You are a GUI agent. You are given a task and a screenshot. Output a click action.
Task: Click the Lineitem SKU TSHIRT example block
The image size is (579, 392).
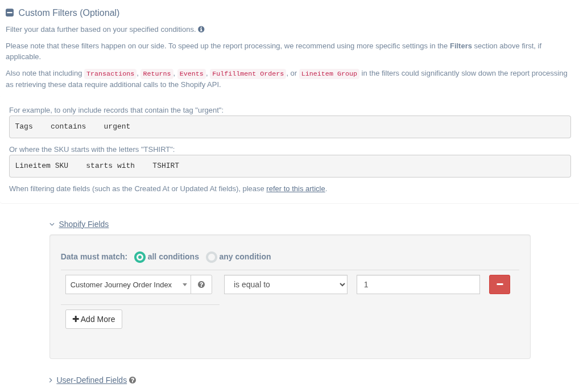pyautogui.click(x=289, y=166)
